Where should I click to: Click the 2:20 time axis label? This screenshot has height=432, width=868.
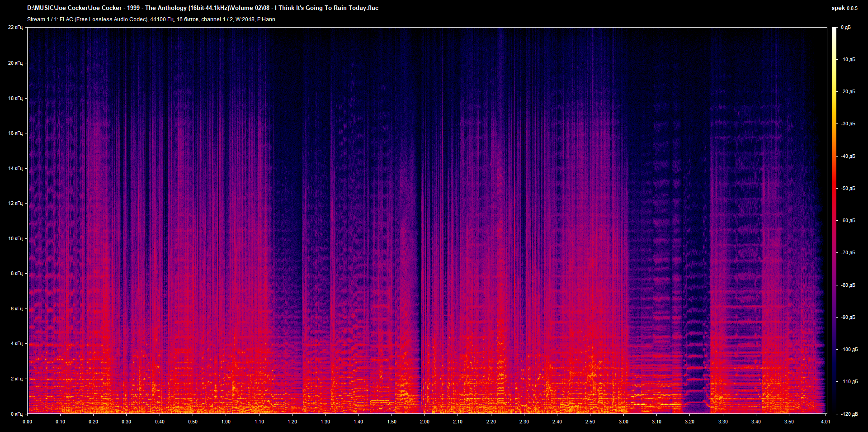click(491, 422)
